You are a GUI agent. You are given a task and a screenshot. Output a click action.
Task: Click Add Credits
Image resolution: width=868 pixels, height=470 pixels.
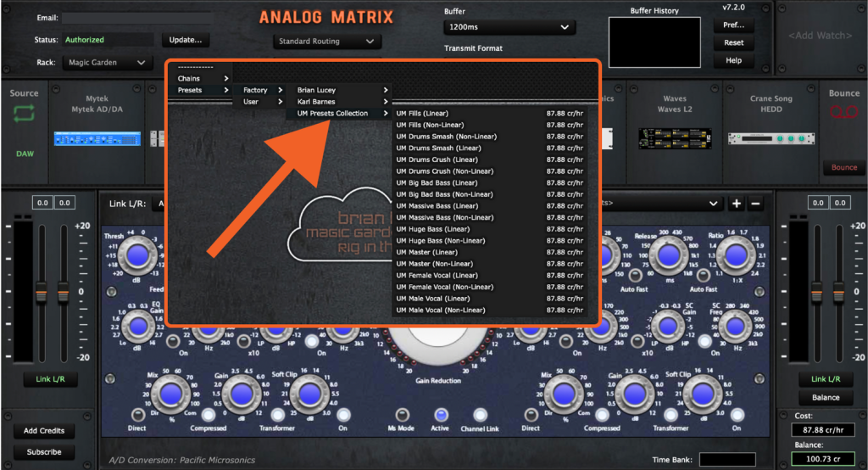[x=44, y=431]
